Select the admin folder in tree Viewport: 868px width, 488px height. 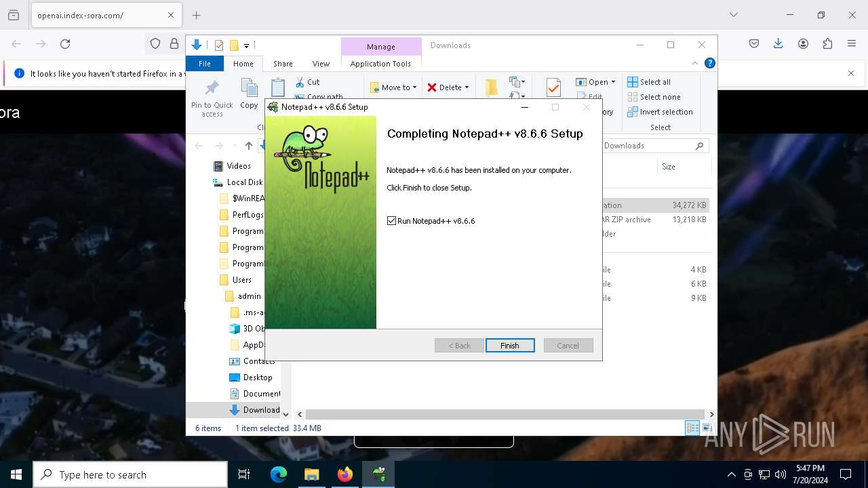pos(243,296)
